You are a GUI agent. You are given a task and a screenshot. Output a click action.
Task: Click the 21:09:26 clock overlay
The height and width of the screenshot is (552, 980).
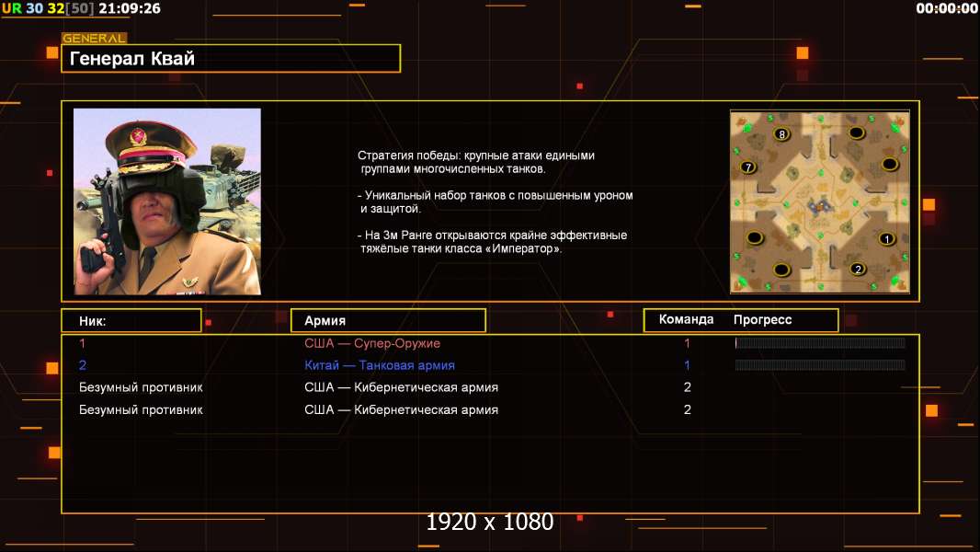[x=130, y=8]
